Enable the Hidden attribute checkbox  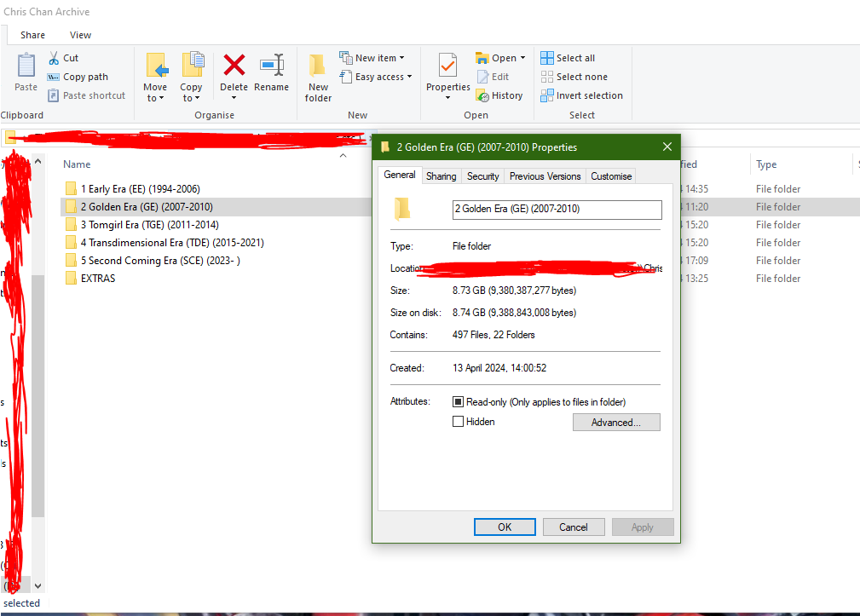(458, 422)
